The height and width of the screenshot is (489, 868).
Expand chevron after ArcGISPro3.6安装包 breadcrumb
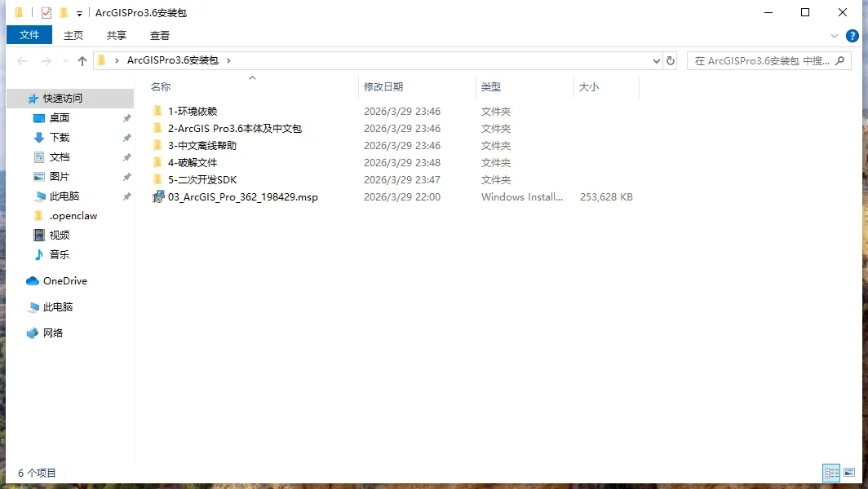point(228,60)
